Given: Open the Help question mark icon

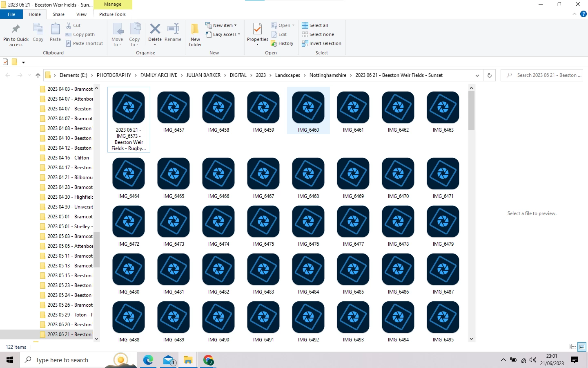Looking at the screenshot, I should point(584,14).
